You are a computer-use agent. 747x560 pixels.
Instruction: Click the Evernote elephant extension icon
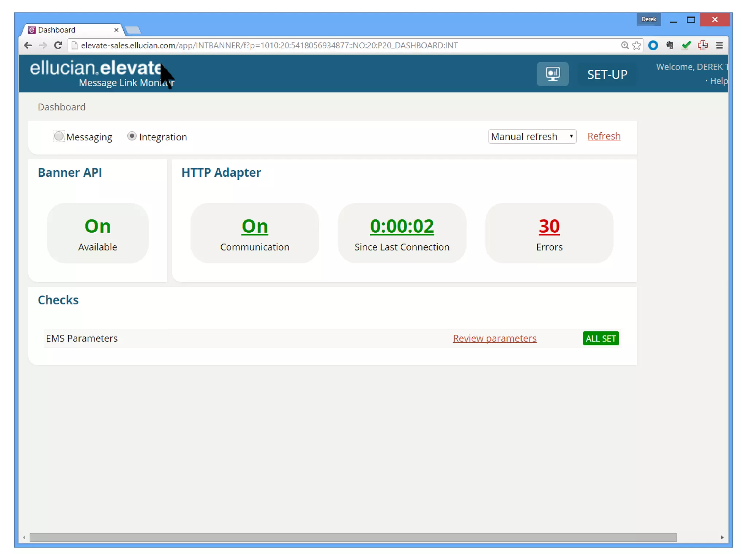[x=670, y=45]
